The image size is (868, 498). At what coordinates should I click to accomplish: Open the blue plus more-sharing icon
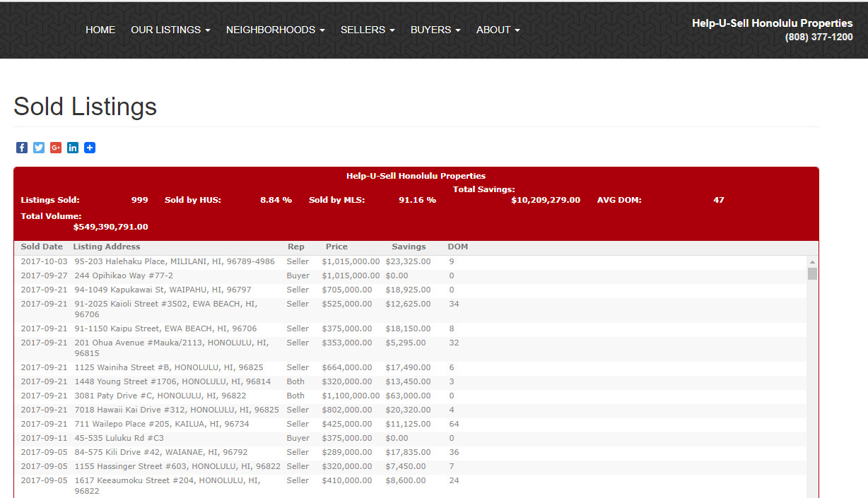(x=90, y=148)
